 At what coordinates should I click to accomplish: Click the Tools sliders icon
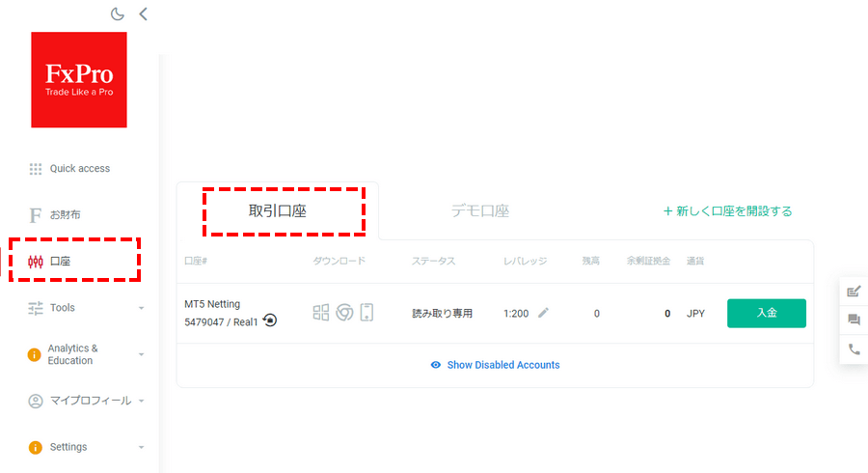click(36, 308)
